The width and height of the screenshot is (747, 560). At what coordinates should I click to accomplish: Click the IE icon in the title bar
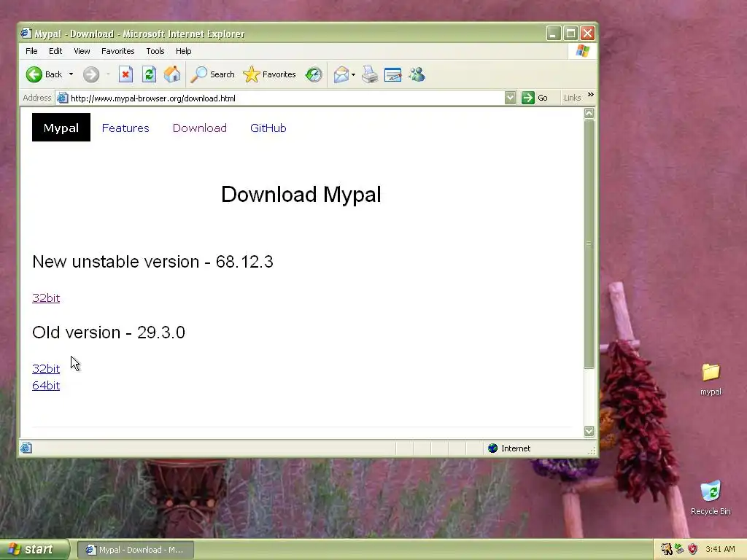click(x=26, y=34)
